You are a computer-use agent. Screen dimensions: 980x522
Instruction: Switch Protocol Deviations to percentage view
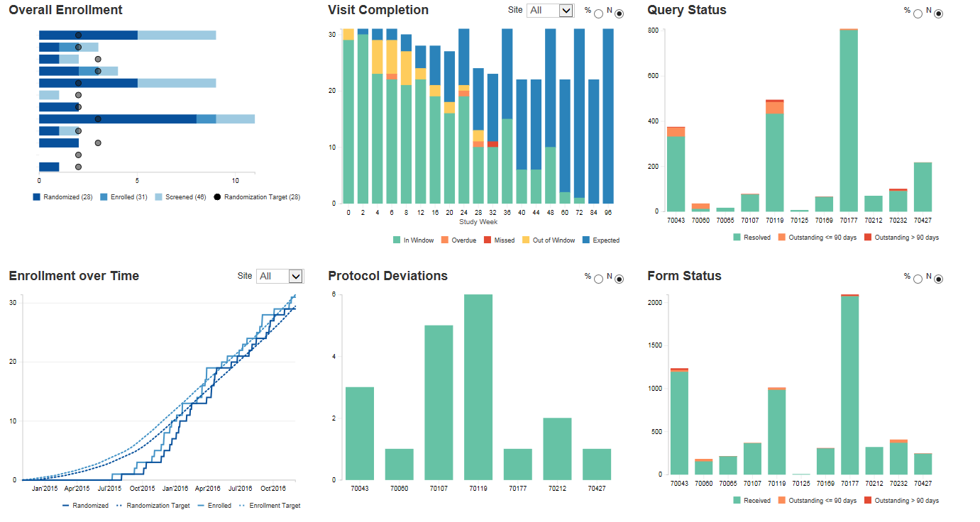598,278
